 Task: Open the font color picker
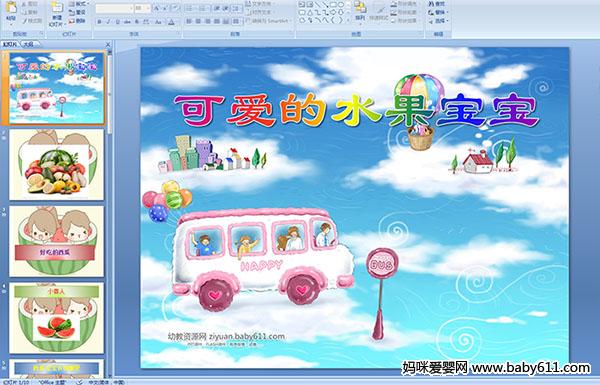[171, 22]
